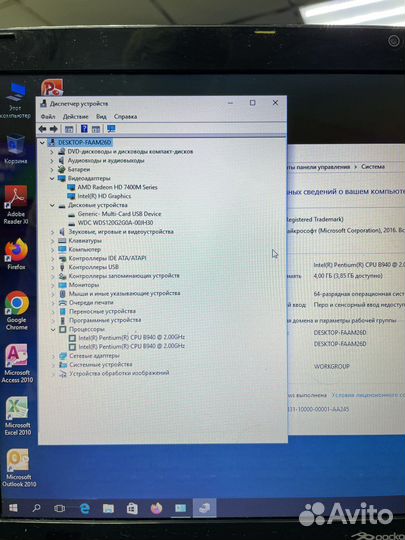Screen dimensions: 405x540
Task: Open Microsoft Access 2010 desktop shortcut
Action: click(x=17, y=363)
